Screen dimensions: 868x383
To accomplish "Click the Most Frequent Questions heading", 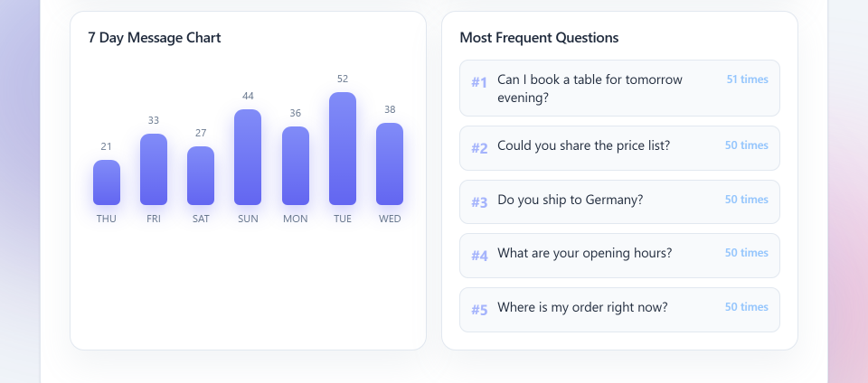I will pyautogui.click(x=539, y=38).
